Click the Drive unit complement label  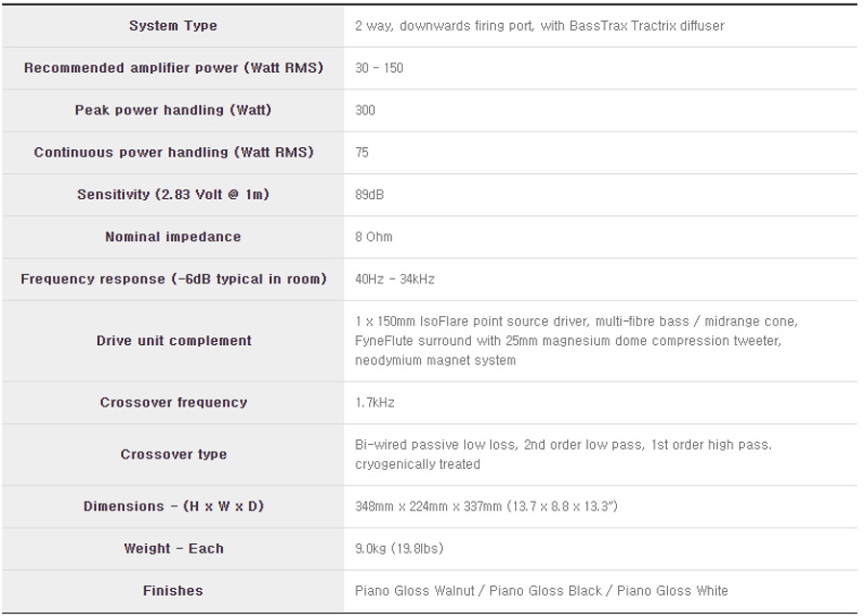[x=173, y=341]
